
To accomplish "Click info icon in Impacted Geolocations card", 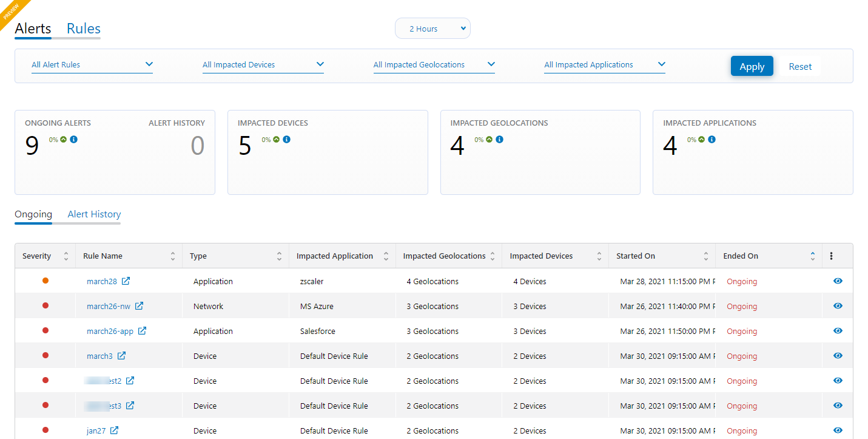I will tap(499, 140).
